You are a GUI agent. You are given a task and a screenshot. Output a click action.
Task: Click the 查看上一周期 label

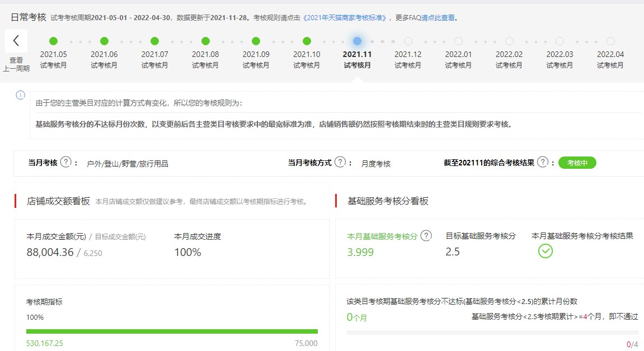16,64
